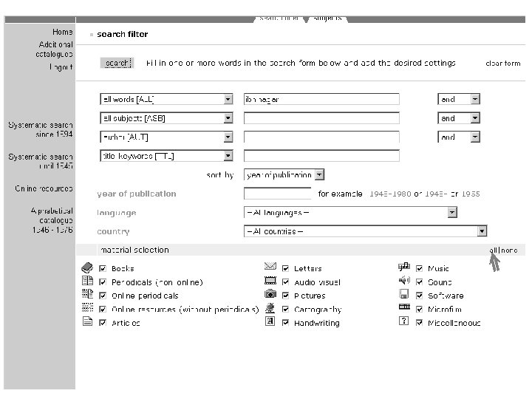Click the Cartography globe icon
Viewport: 532px width, 399px height.
[x=270, y=308]
